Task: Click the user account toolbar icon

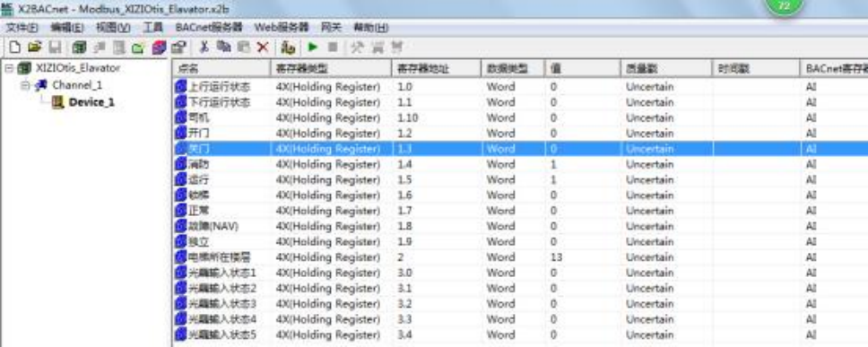Action: [288, 48]
